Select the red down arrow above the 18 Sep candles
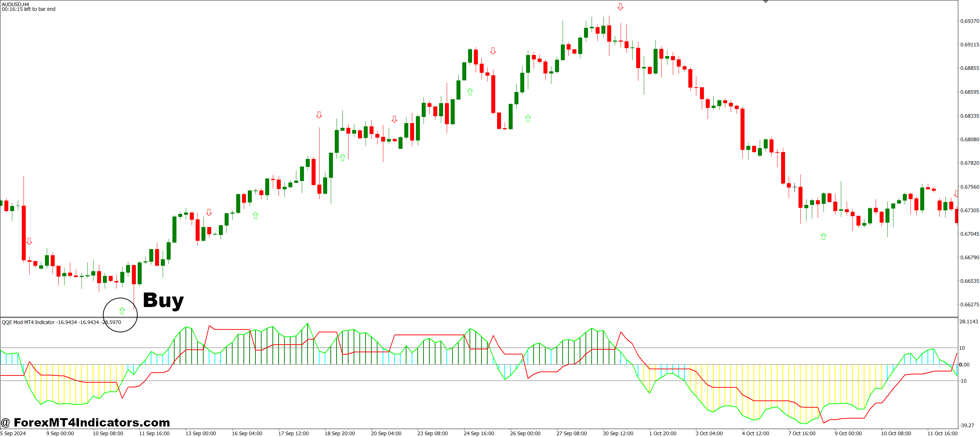Screen dimensions: 980x437 (x=319, y=114)
